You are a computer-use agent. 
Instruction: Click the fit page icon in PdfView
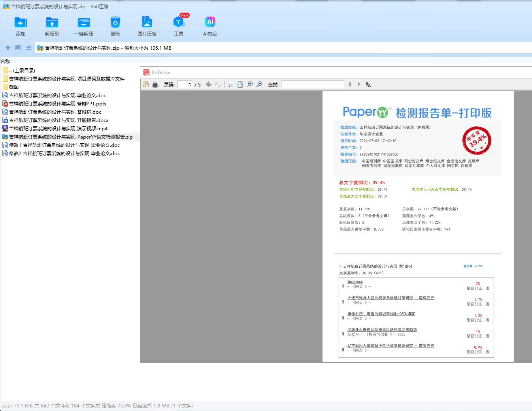pos(240,84)
